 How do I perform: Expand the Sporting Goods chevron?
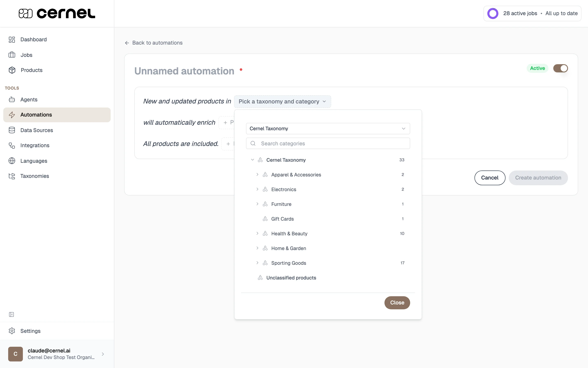point(257,263)
